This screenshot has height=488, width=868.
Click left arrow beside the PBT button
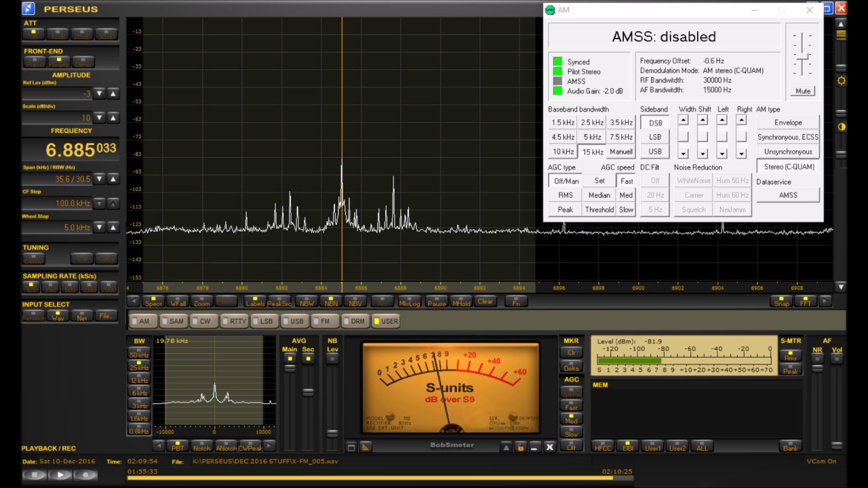point(158,446)
